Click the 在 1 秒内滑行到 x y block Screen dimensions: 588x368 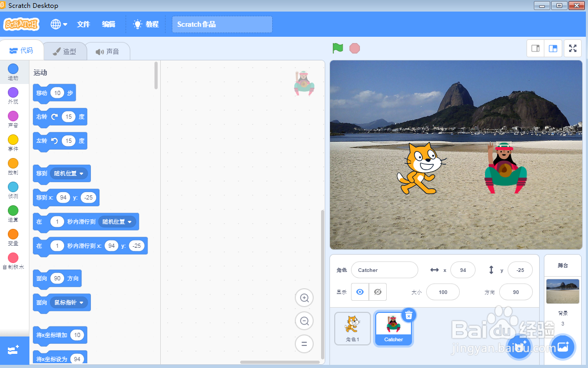click(90, 246)
